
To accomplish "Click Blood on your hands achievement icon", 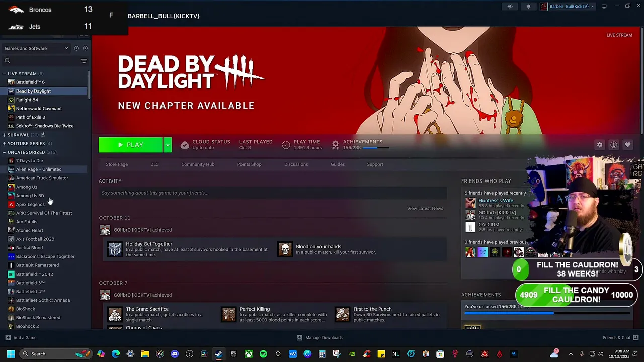I will 285,249.
